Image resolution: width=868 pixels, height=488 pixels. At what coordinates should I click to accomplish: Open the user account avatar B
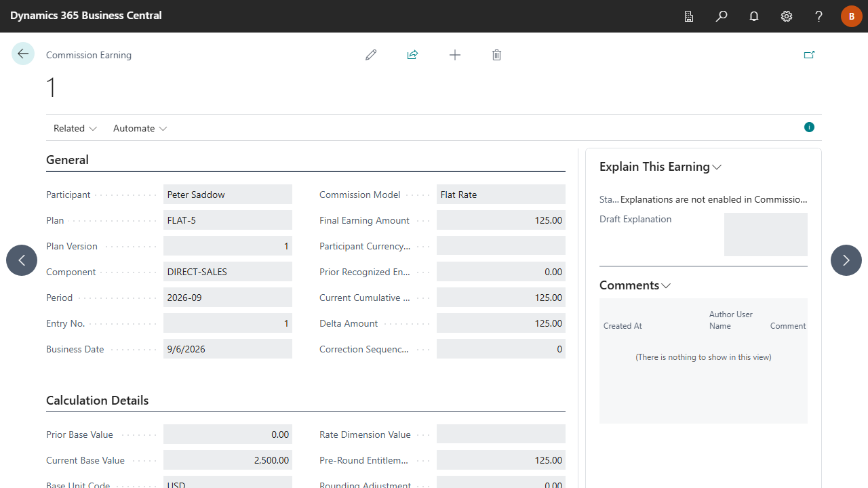852,16
